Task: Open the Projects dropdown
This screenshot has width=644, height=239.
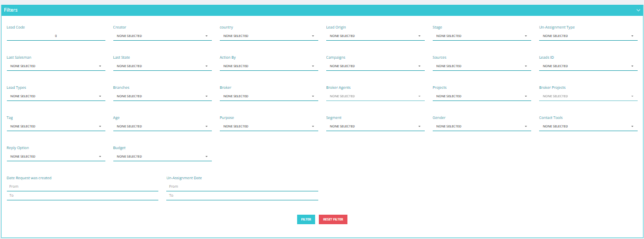Action: (x=482, y=96)
